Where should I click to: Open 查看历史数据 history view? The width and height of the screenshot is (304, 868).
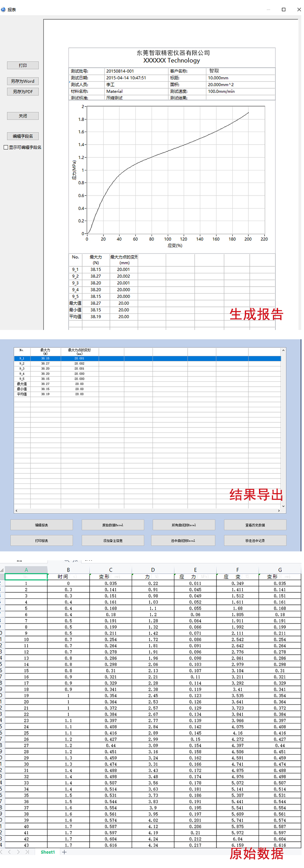tap(255, 525)
